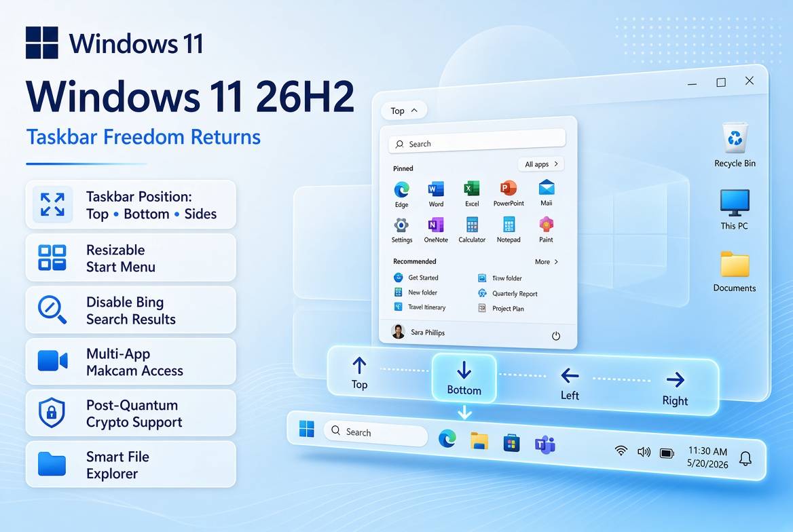Launch Microsoft Store from the taskbar
This screenshot has width=793, height=532.
511,444
